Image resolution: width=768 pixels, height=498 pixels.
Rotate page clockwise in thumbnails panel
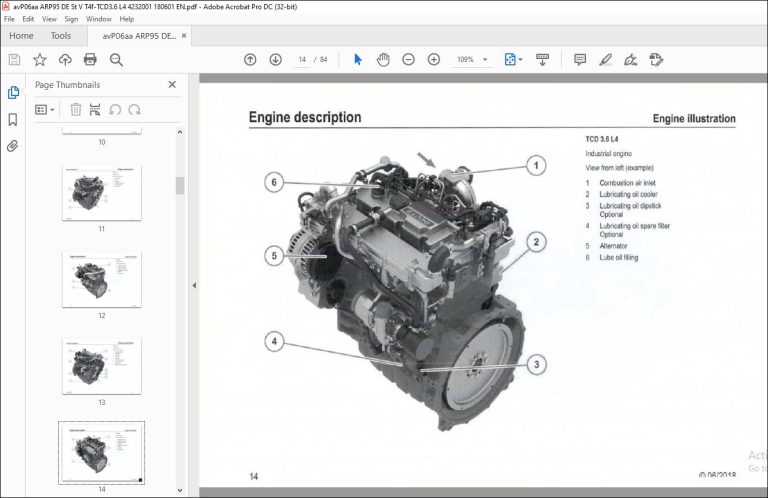[134, 110]
